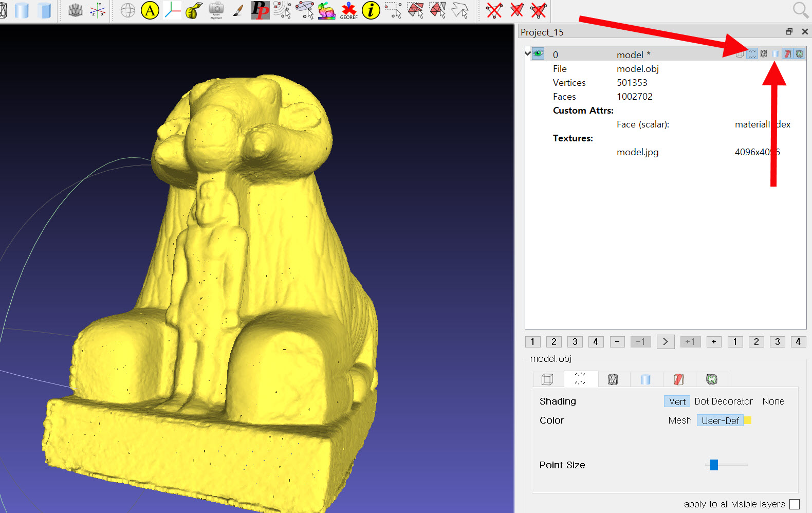This screenshot has height=513, width=812.
Task: Select the Flat shading cylinder icon
Action: 45,10
